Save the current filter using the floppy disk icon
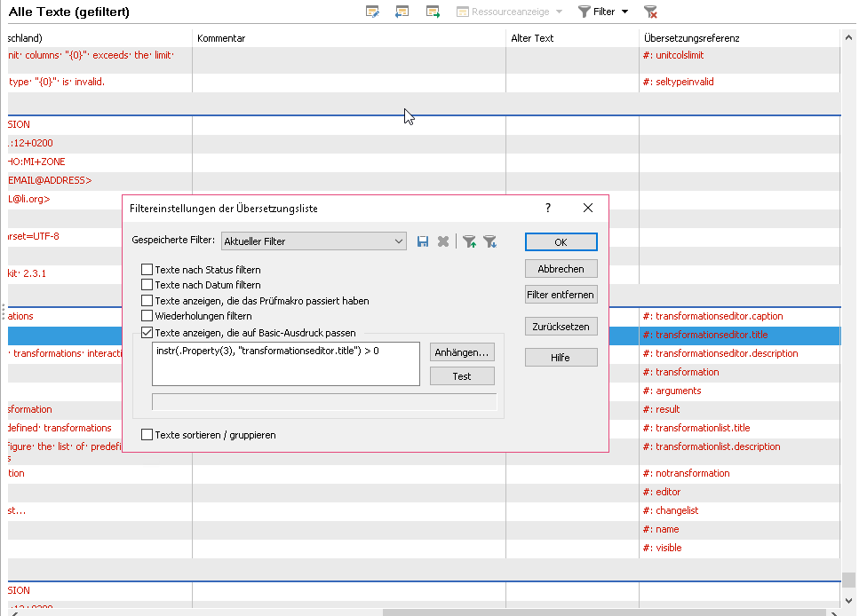 tap(423, 241)
